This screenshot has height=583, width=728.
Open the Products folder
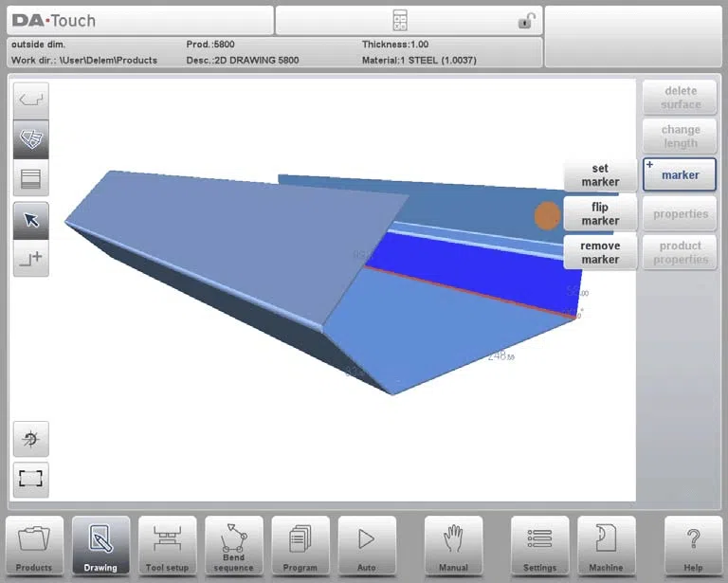(34, 546)
